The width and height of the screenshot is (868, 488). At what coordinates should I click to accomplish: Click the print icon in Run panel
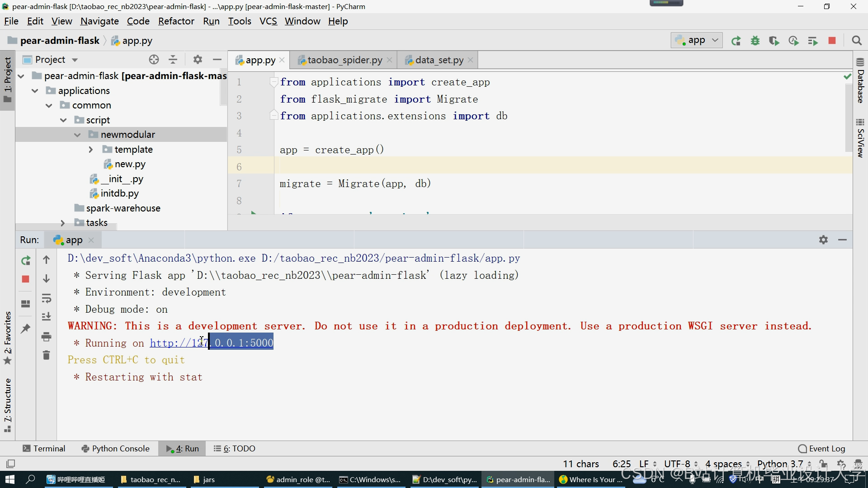pos(46,337)
